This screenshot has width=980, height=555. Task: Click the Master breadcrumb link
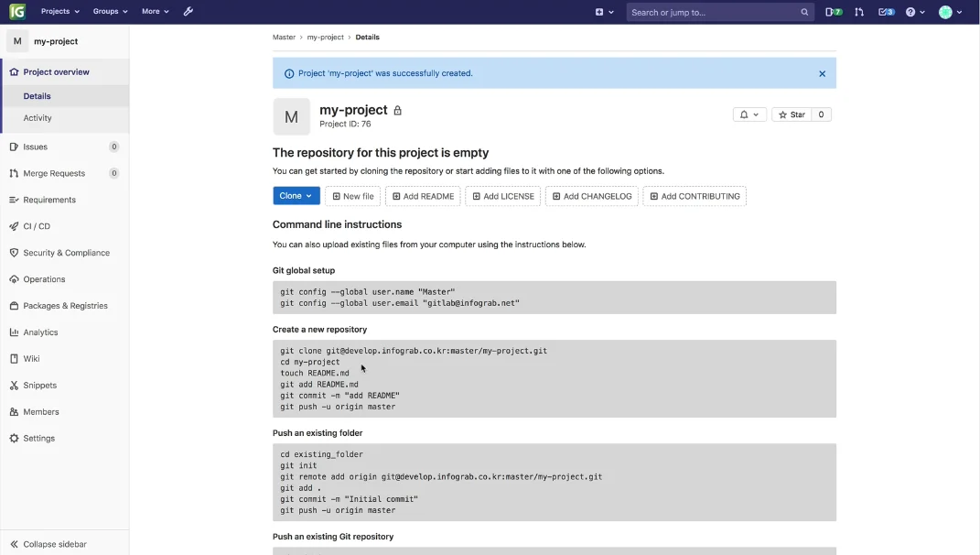[284, 38]
